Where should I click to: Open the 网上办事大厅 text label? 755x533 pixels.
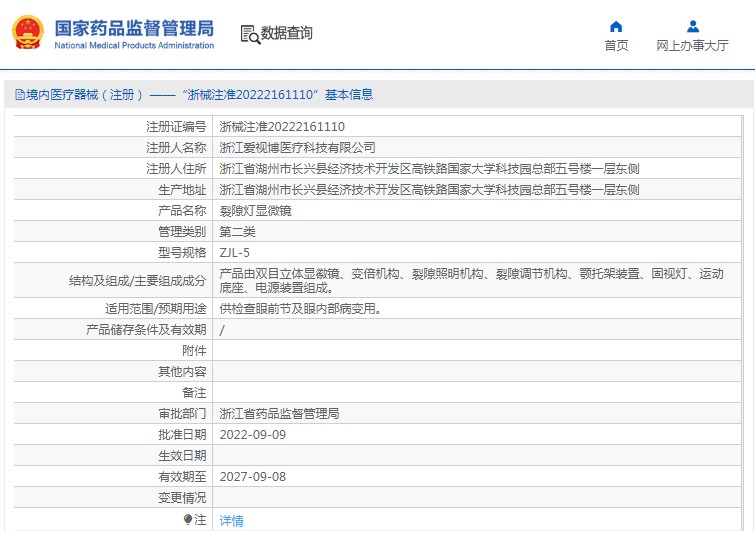(x=692, y=46)
